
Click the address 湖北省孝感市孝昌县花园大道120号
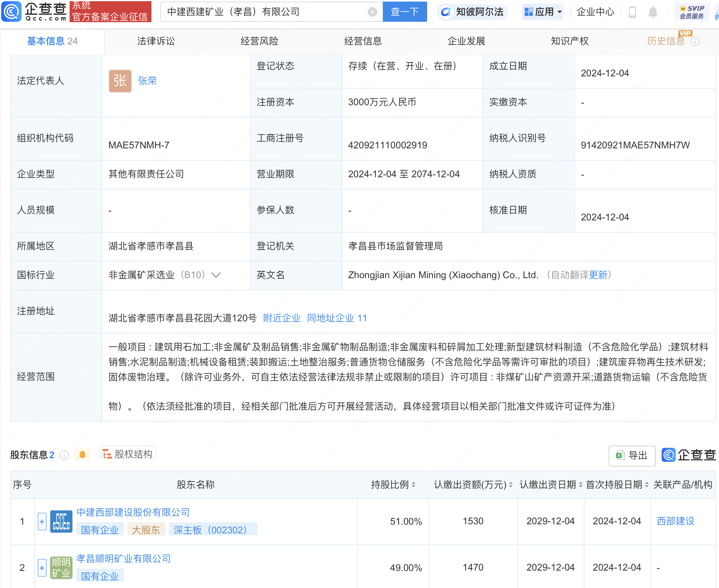pyautogui.click(x=183, y=318)
